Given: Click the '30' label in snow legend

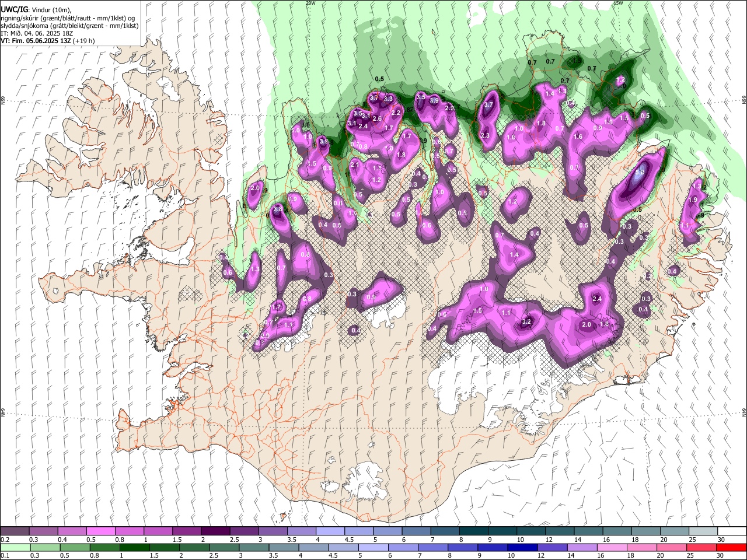Looking at the screenshot, I should coord(721,540).
